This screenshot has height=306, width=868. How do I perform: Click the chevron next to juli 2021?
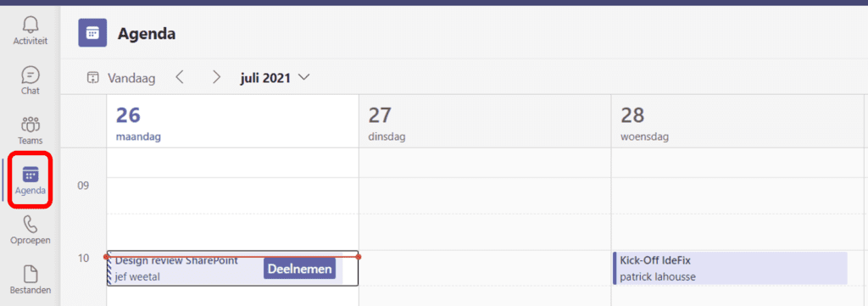303,78
